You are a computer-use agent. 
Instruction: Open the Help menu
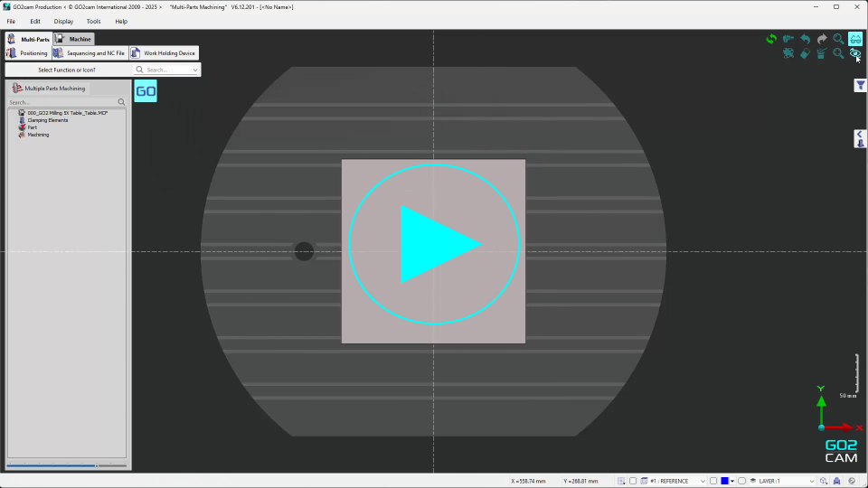pos(121,22)
